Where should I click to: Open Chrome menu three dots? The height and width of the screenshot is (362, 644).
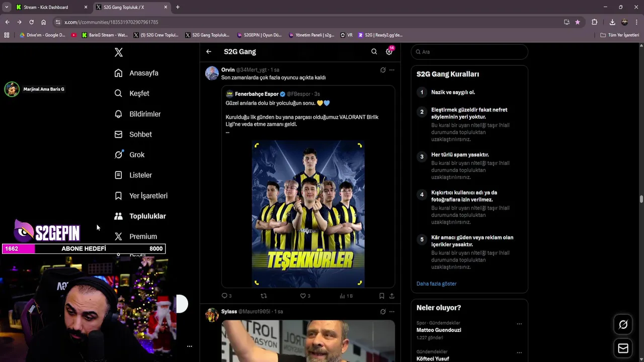click(x=636, y=22)
